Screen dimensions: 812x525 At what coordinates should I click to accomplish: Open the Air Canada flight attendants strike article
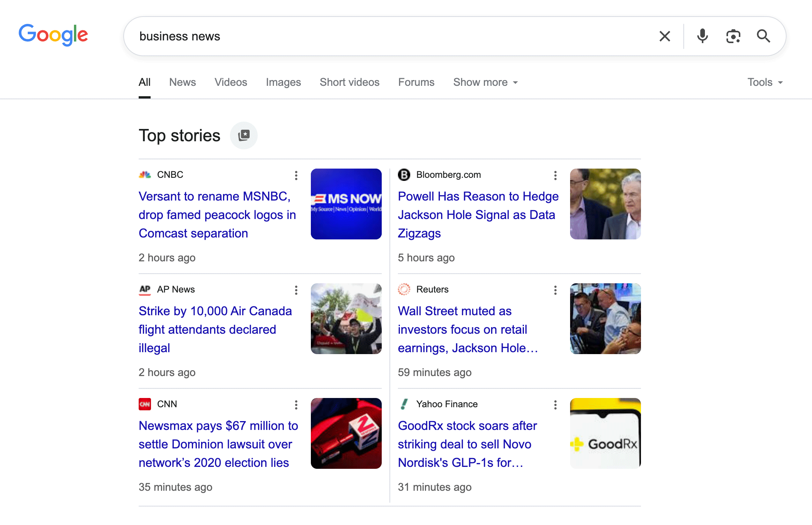pyautogui.click(x=215, y=329)
